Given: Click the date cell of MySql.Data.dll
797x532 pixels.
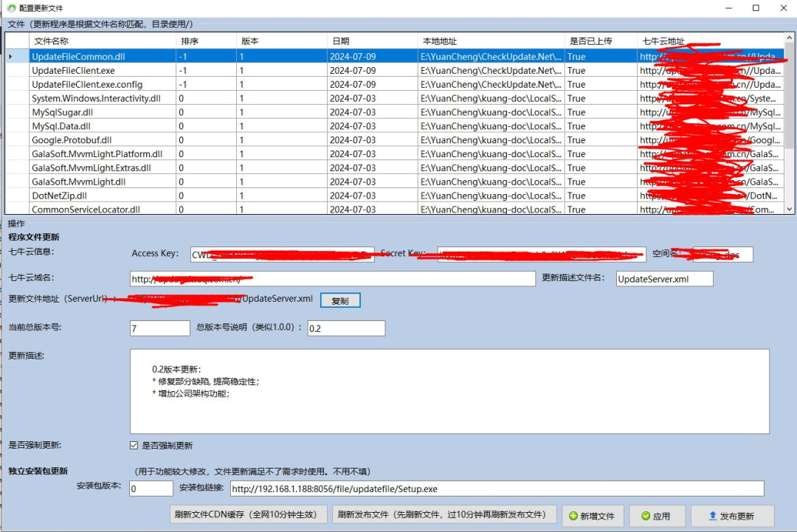Looking at the screenshot, I should tap(373, 126).
